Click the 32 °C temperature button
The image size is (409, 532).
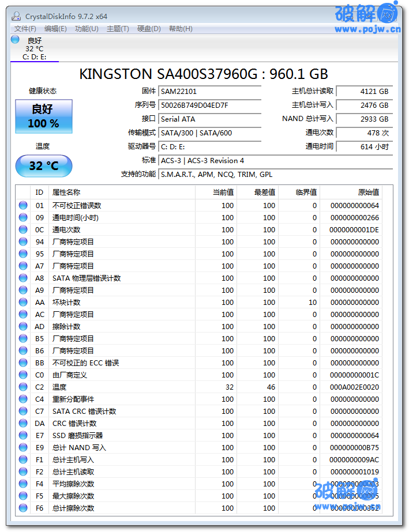click(x=44, y=165)
